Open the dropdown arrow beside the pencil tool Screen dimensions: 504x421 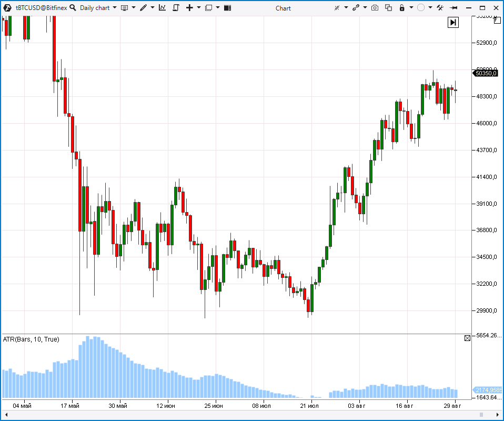[153, 8]
